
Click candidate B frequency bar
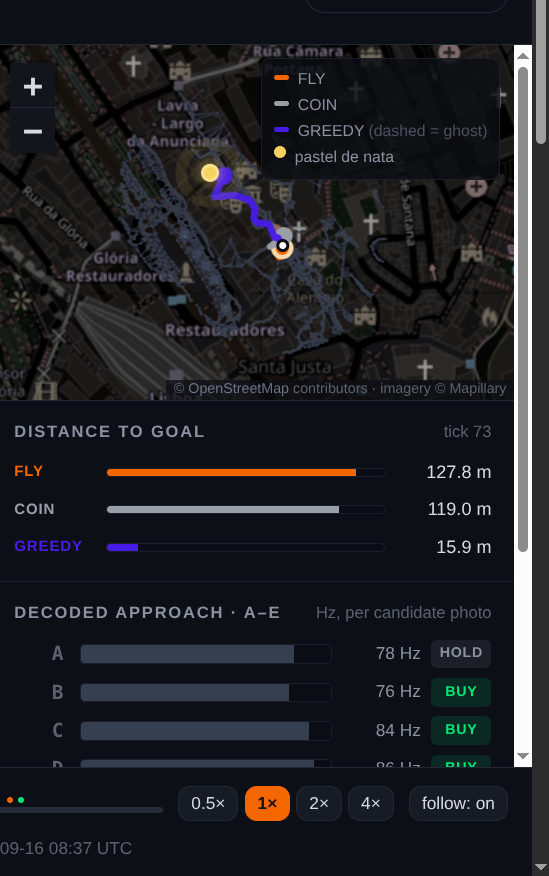tap(206, 692)
